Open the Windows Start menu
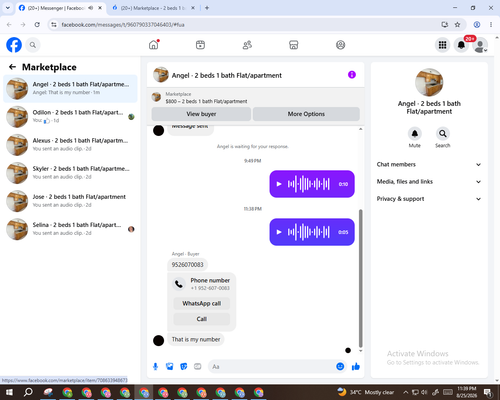Image resolution: width=500 pixels, height=400 pixels. (9, 392)
